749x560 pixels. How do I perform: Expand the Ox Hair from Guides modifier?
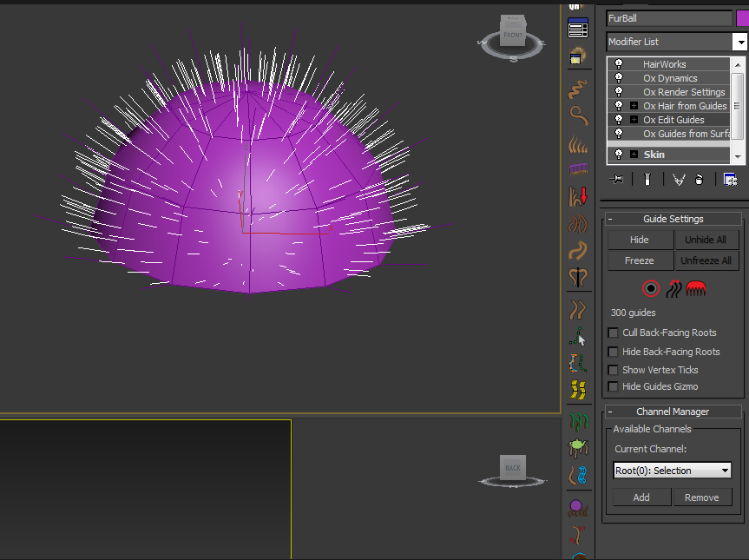(x=634, y=106)
